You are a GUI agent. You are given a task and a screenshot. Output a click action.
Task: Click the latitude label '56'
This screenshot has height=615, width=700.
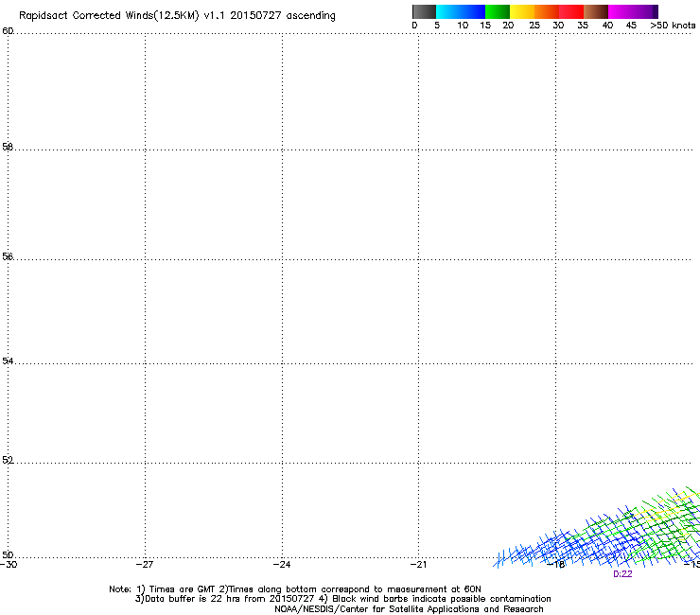pos(8,256)
